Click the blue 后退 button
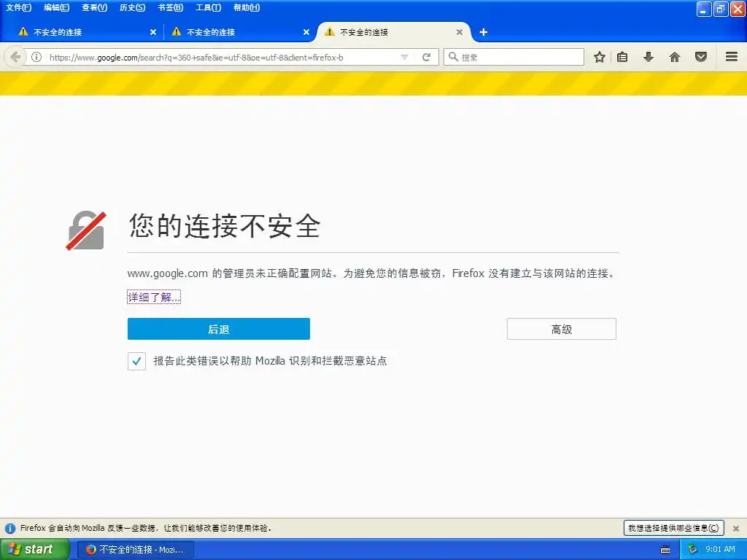This screenshot has height=560, width=747. click(x=219, y=329)
